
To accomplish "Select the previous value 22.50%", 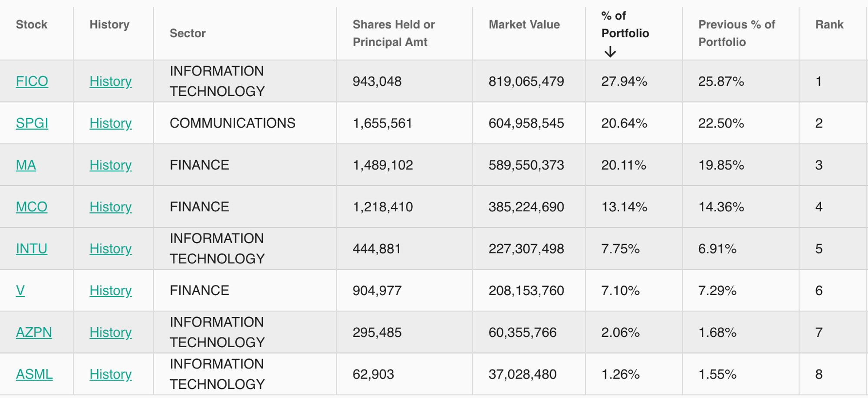I will pyautogui.click(x=721, y=123).
